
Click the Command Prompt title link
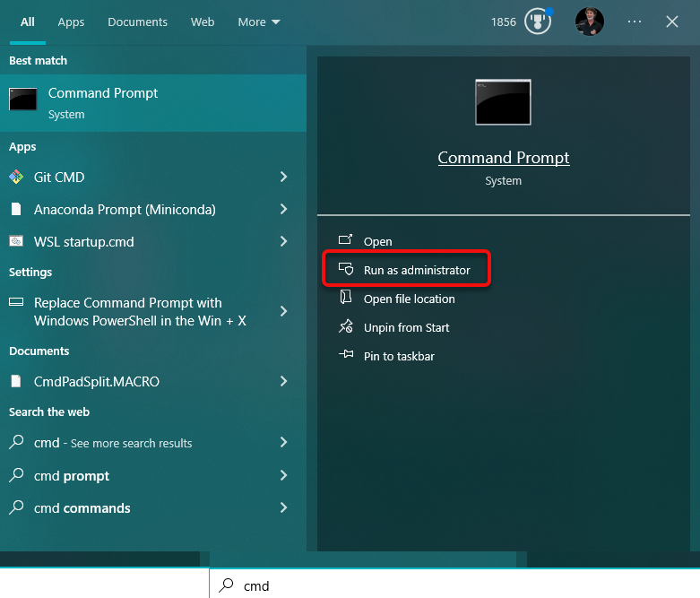(503, 158)
